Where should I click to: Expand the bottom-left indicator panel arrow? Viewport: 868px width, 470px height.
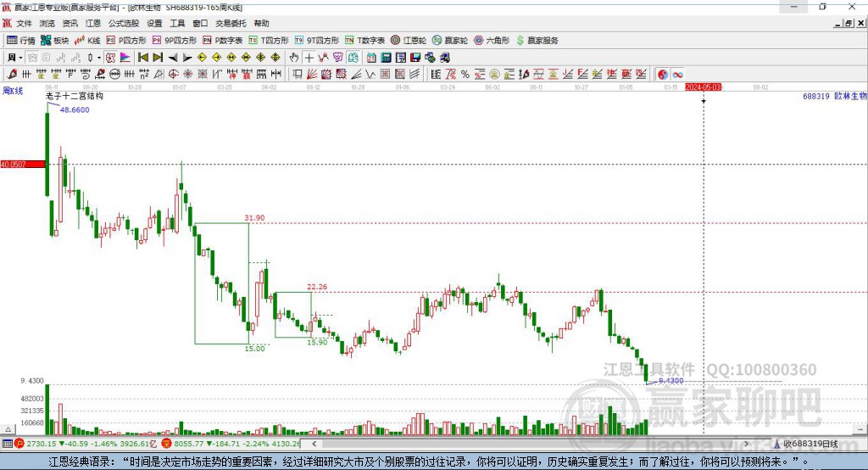8,429
